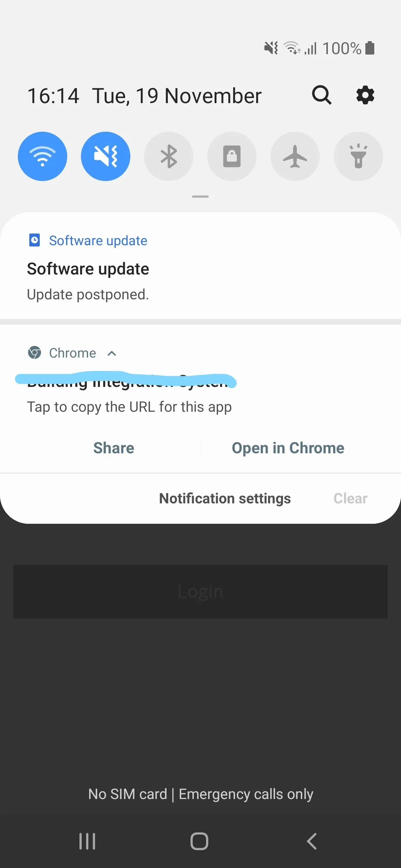Switch on the flashlight tile
The image size is (401, 868).
click(x=358, y=156)
